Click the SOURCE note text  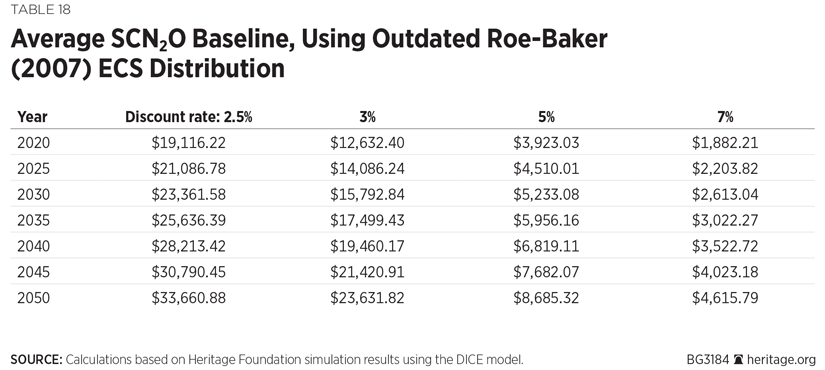(267, 361)
